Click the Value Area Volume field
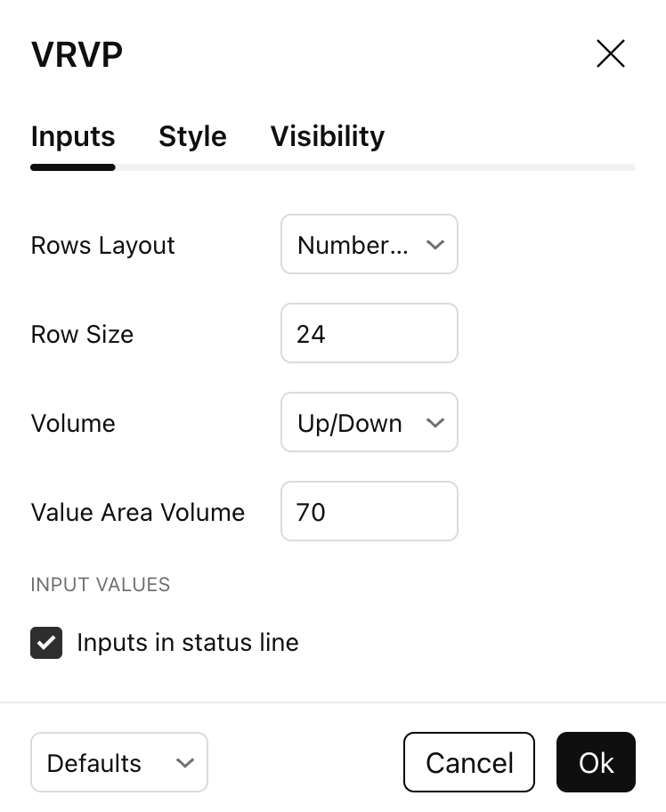666x812 pixels. (369, 511)
